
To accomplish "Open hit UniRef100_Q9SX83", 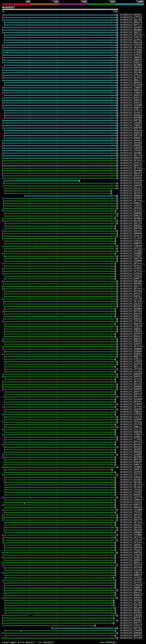I will [x=131, y=191].
